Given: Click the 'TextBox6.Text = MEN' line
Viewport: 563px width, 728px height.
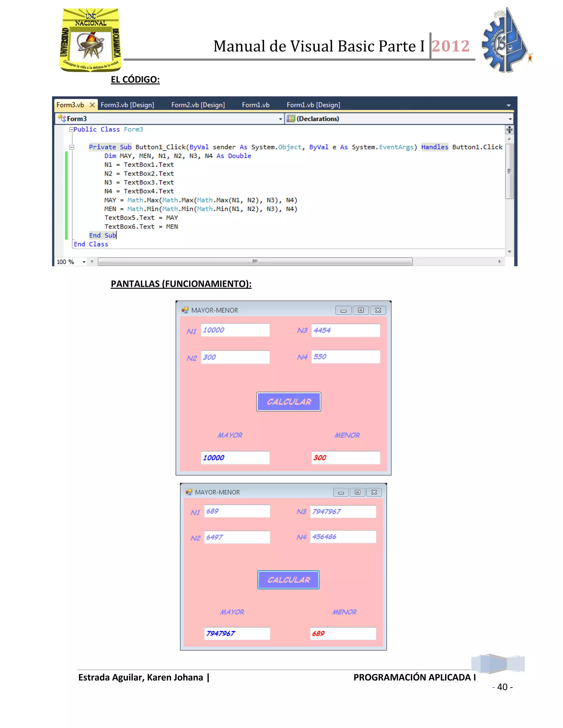Looking at the screenshot, I should (141, 227).
